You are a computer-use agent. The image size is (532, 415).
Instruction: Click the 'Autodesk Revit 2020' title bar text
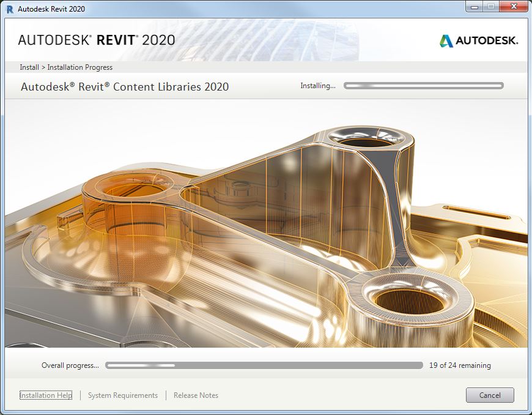(x=51, y=9)
